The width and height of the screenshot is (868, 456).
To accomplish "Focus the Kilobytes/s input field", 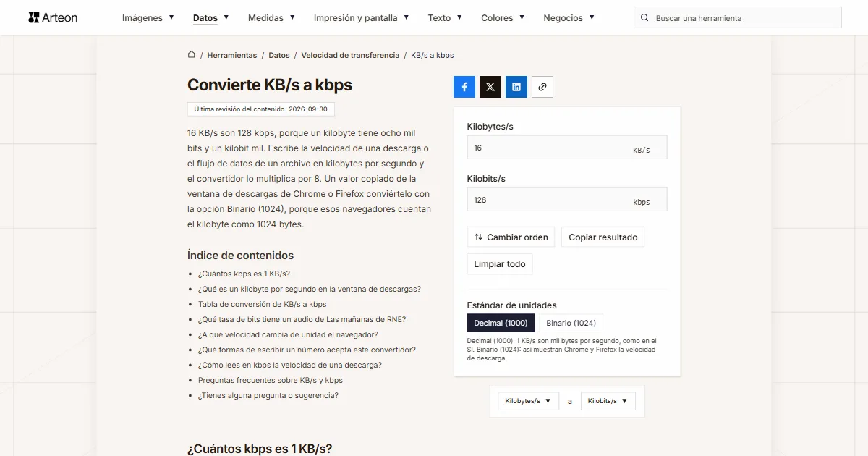I will pyautogui.click(x=567, y=148).
